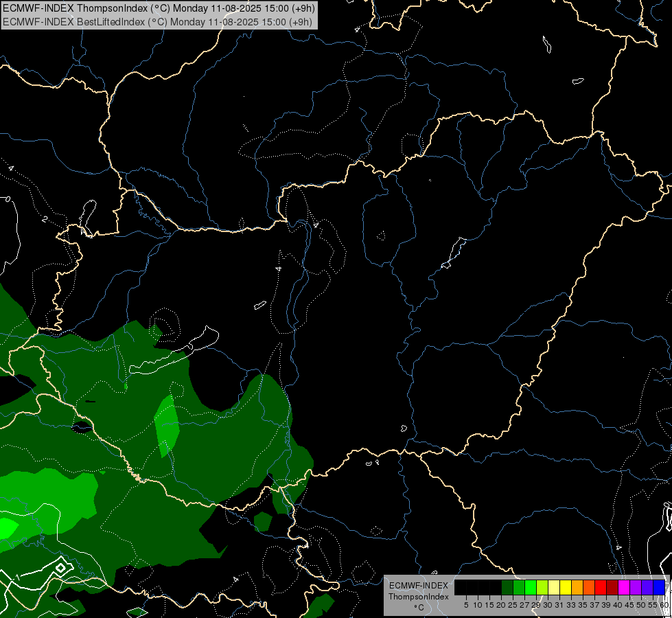
Task: Click the legend value 35
Action: click(583, 605)
